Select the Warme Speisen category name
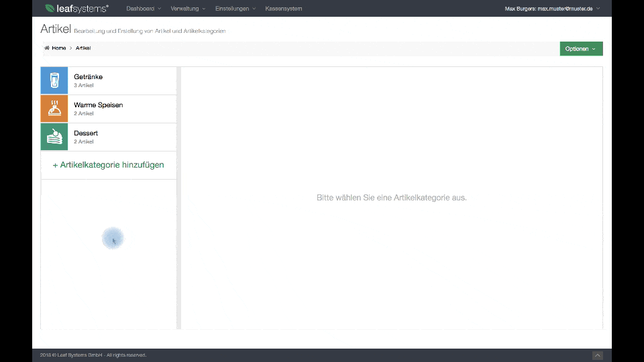Viewport: 644px width, 362px height. coord(98,105)
